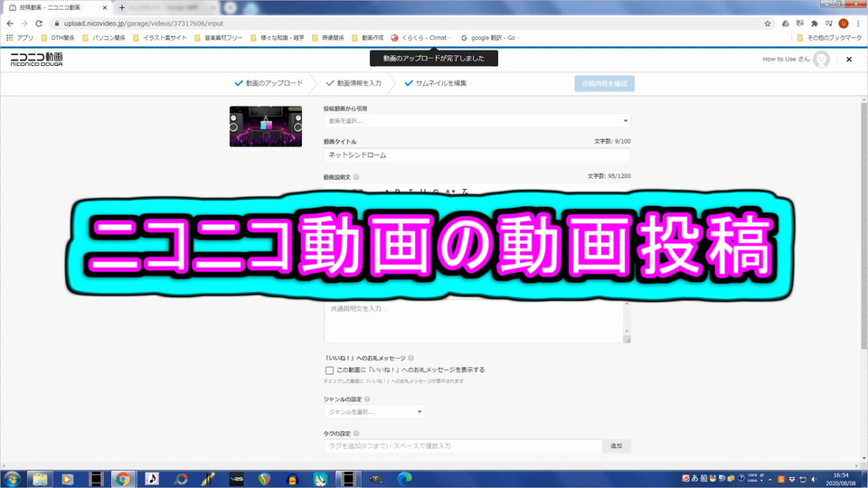Go to the サムネイルを編集 step

436,83
